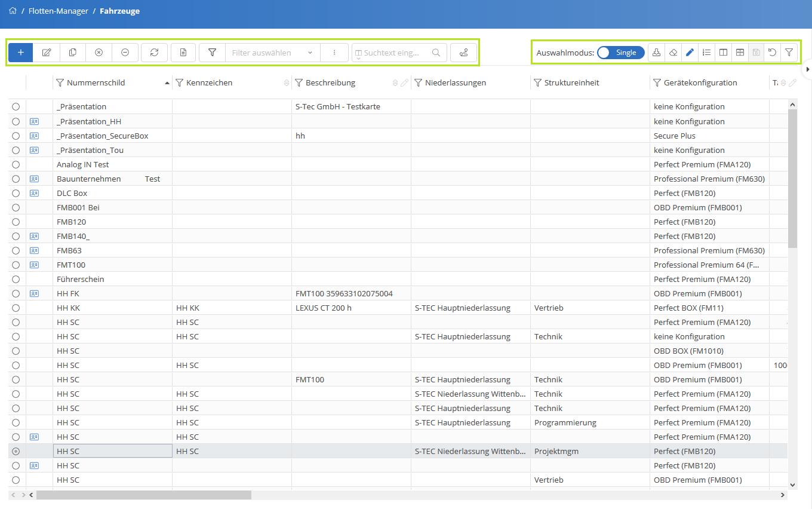Select the radio button for HH KK row
812x509 pixels.
click(x=16, y=308)
